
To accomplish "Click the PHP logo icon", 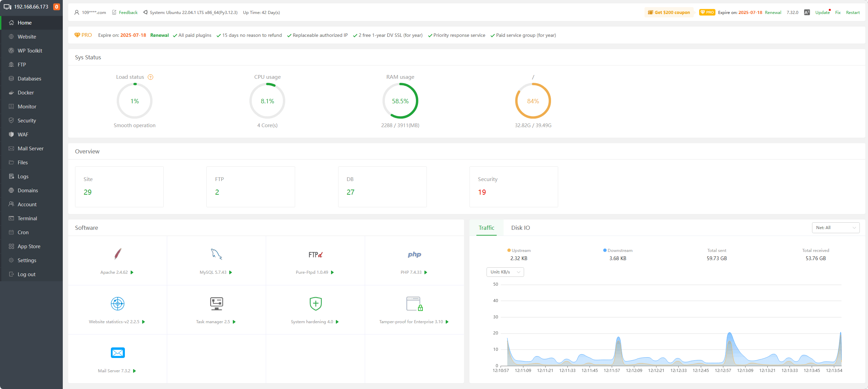I will [414, 254].
